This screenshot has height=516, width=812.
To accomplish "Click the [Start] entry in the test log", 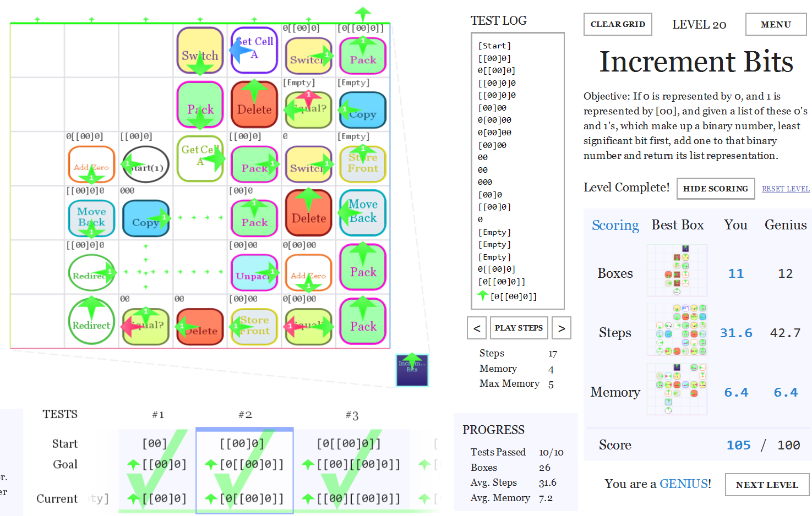I will click(x=494, y=46).
